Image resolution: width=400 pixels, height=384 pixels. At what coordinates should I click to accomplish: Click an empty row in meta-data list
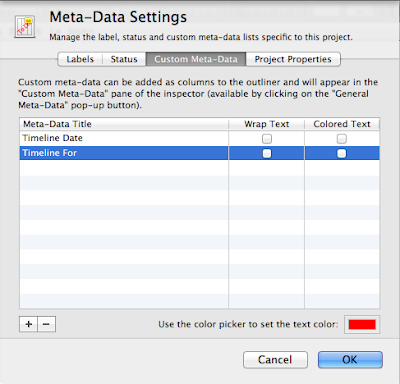[199, 168]
